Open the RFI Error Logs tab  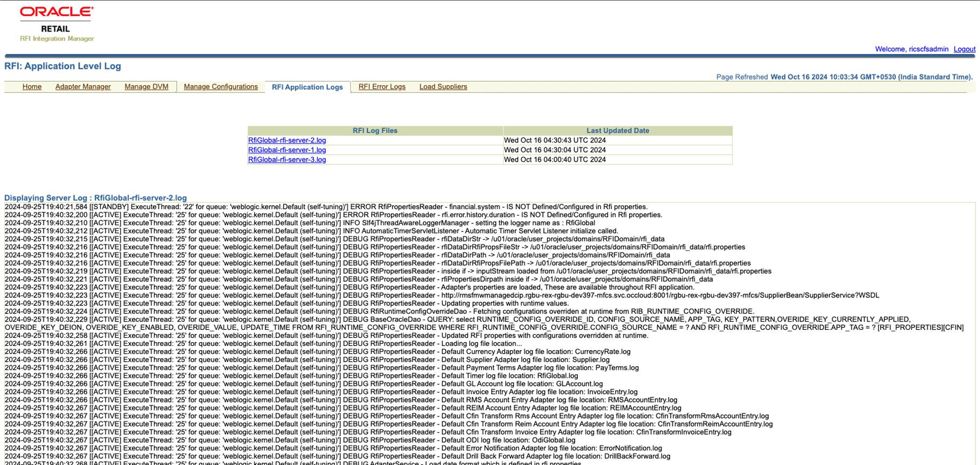(x=382, y=86)
